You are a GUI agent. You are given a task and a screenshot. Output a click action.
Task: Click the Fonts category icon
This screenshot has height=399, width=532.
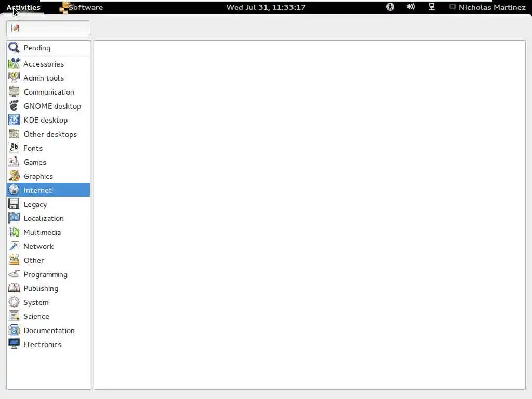pos(14,148)
